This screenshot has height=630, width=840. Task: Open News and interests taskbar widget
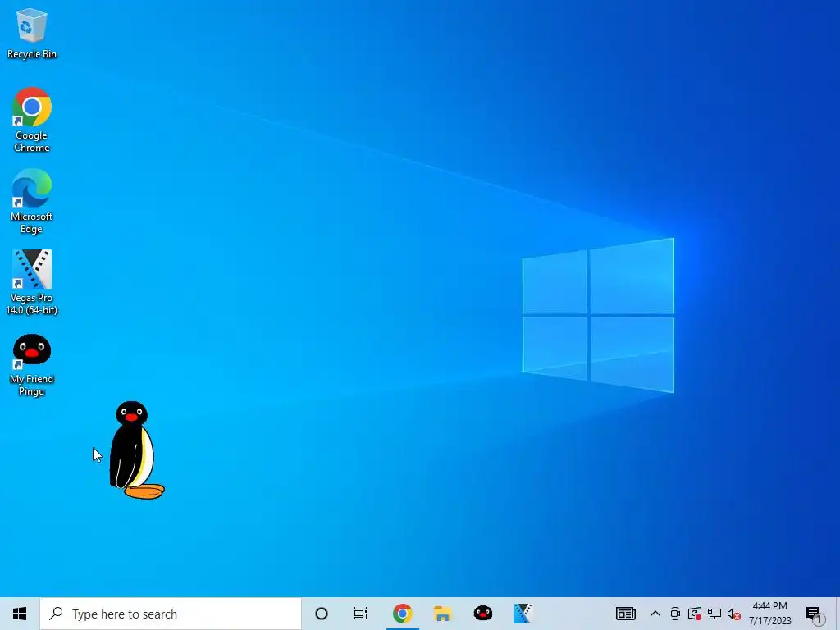tap(626, 614)
